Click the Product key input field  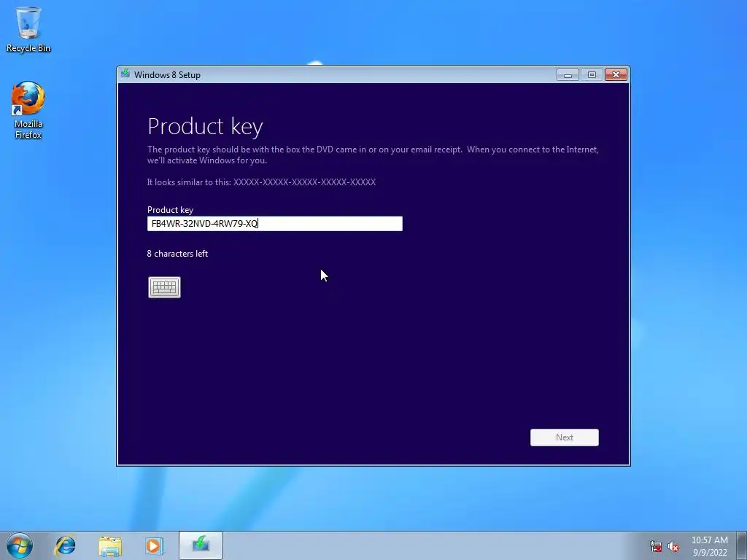[275, 223]
